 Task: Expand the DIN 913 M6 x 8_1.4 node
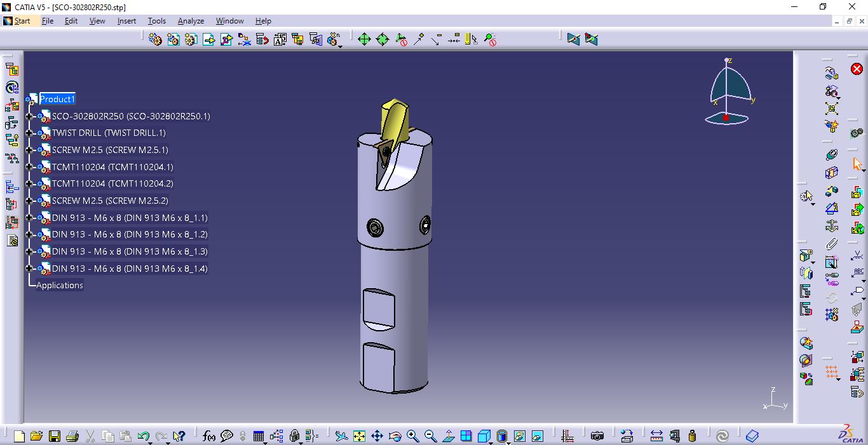29,269
